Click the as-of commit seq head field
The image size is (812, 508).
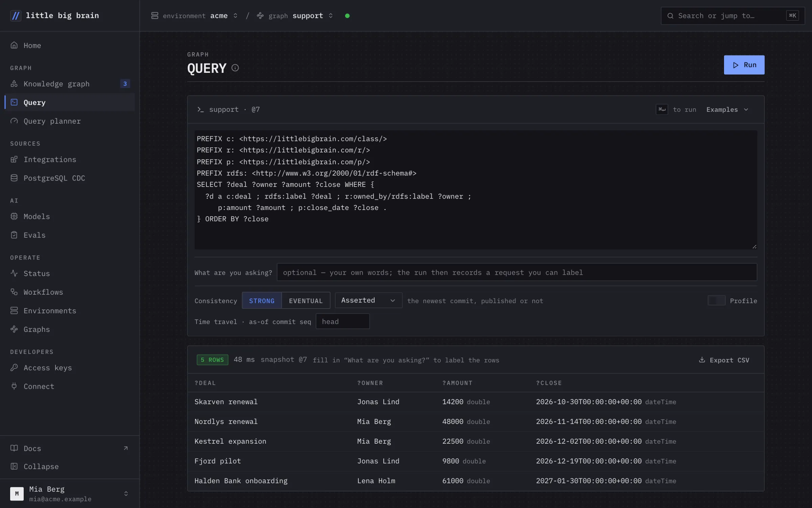click(342, 321)
